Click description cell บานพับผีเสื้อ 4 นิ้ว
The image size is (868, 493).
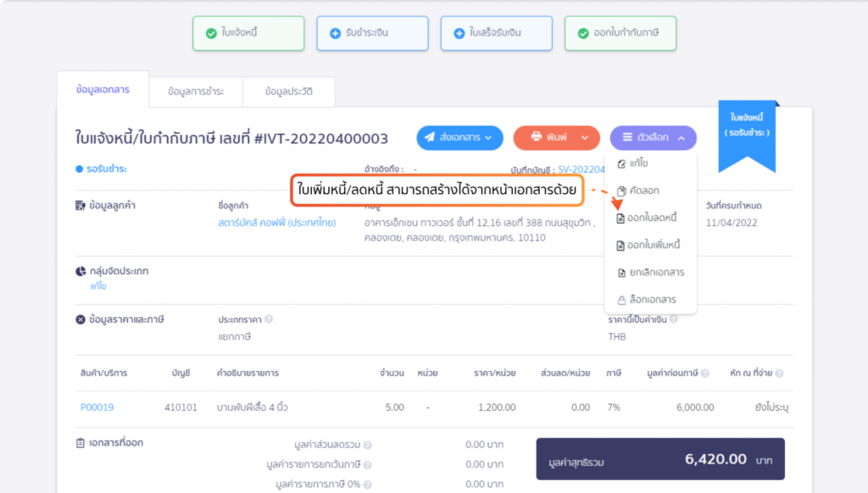[x=252, y=407]
